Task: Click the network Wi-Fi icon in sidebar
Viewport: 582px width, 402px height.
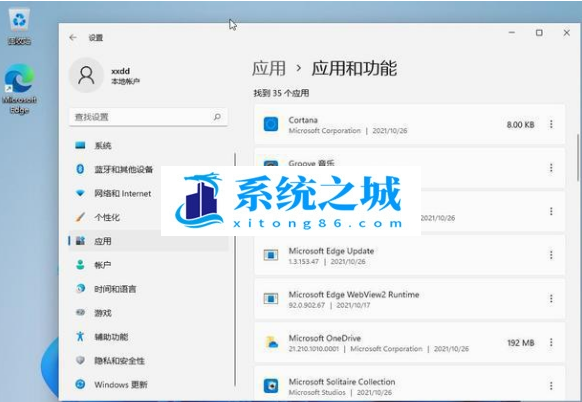Action: (x=80, y=193)
